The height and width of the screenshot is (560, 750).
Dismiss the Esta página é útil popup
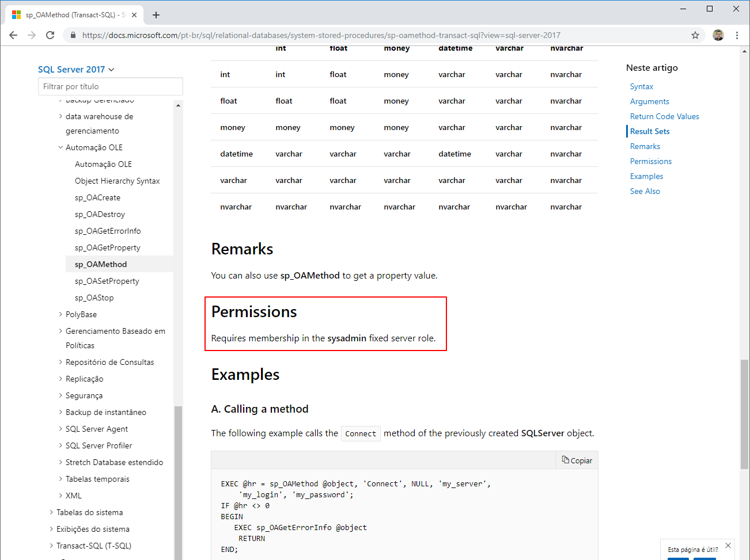(x=728, y=545)
